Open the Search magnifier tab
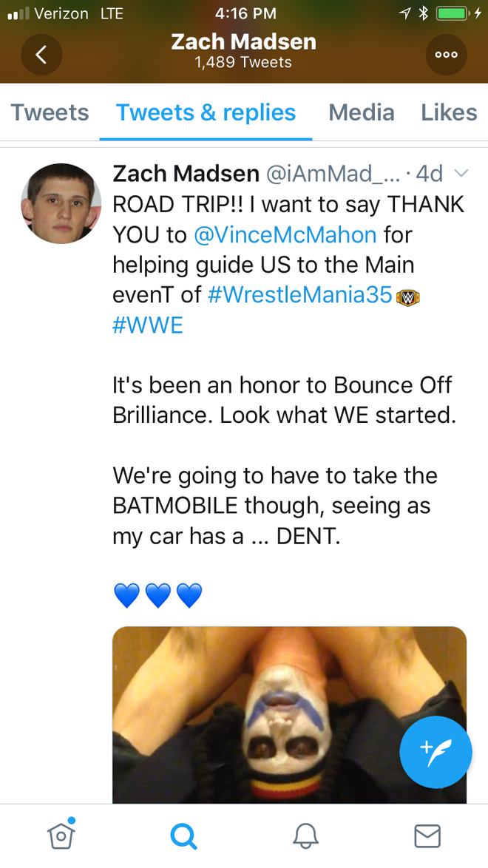This screenshot has width=488, height=868. tap(183, 835)
